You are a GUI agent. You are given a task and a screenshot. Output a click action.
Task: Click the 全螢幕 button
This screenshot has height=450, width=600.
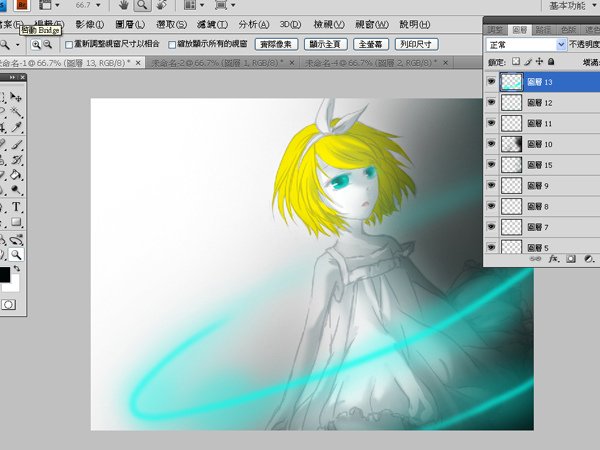click(370, 44)
